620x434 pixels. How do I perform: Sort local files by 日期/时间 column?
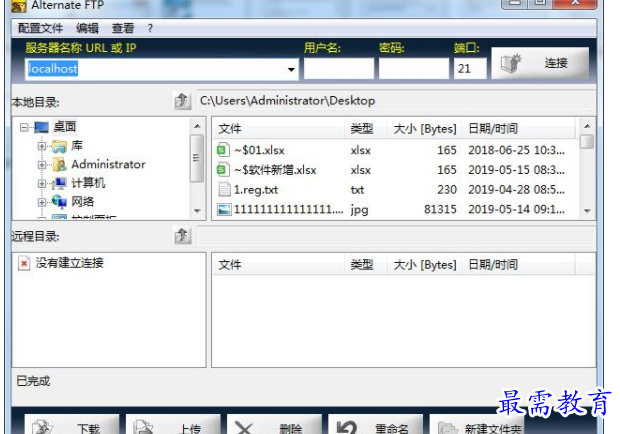click(518, 128)
